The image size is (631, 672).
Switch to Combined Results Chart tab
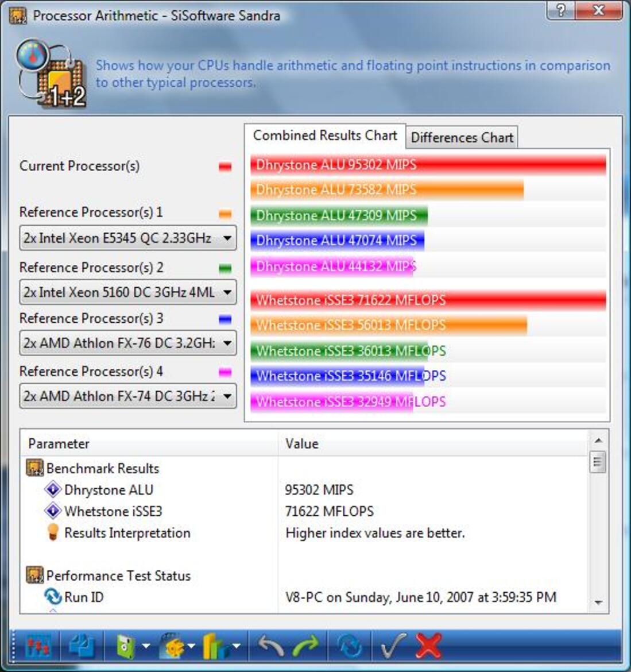click(x=325, y=136)
